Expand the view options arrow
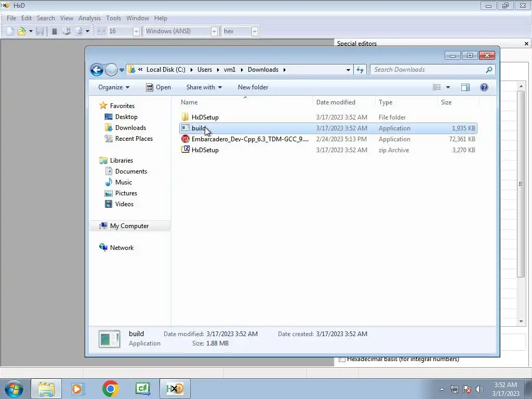532x399 pixels. 448,87
